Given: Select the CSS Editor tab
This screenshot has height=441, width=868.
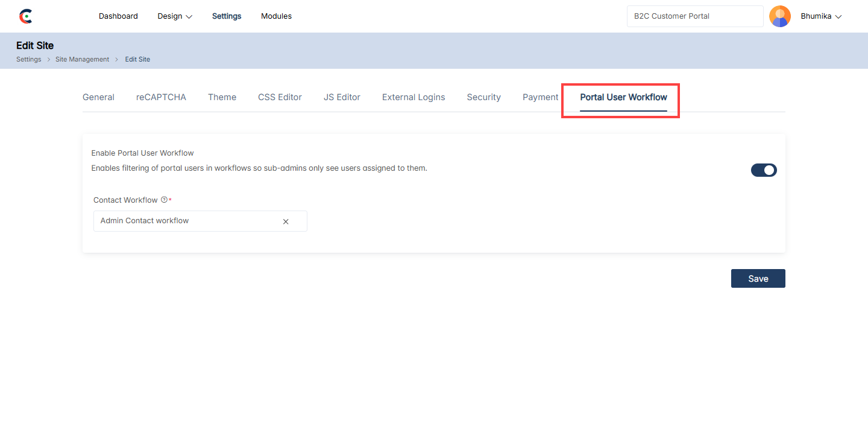Looking at the screenshot, I should (x=280, y=97).
